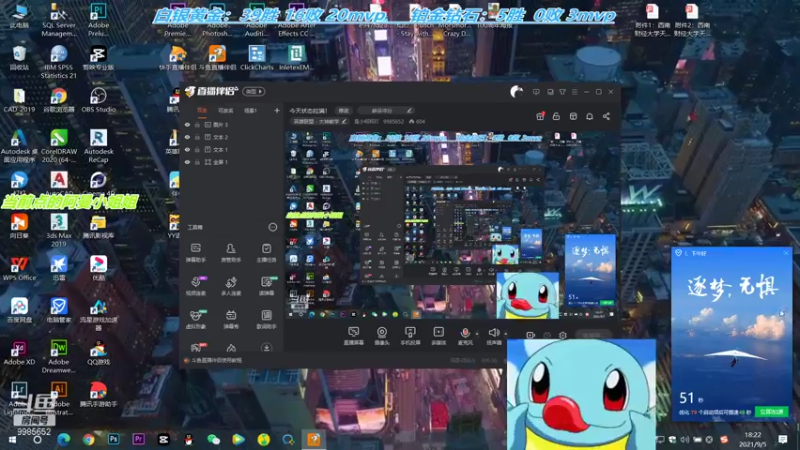Open OBS Studio desktop shortcut
Viewport: 800px width, 450px height.
point(98,100)
